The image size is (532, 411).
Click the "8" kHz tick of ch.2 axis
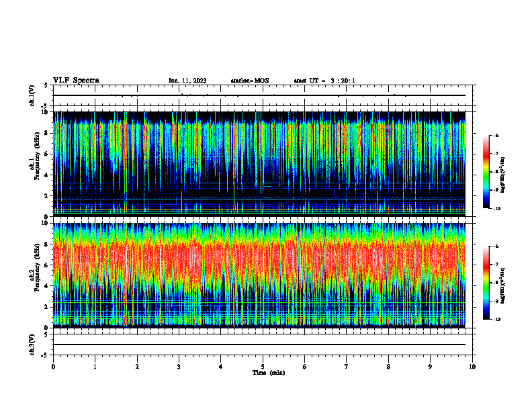(46, 244)
